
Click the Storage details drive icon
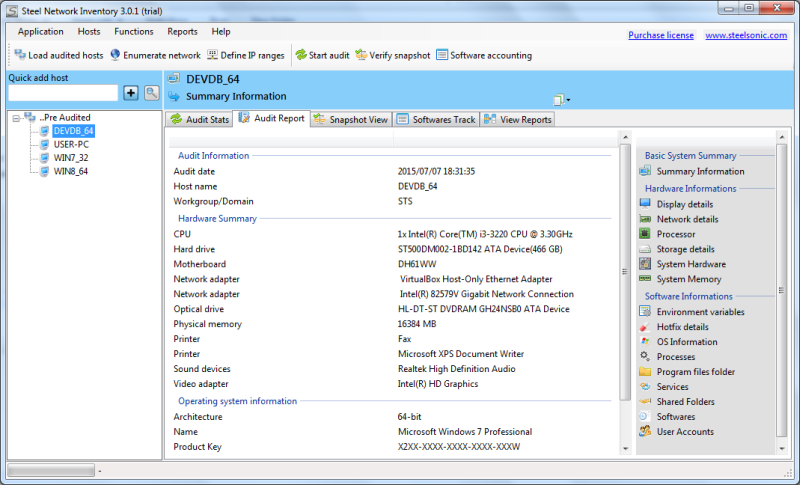[x=645, y=249]
